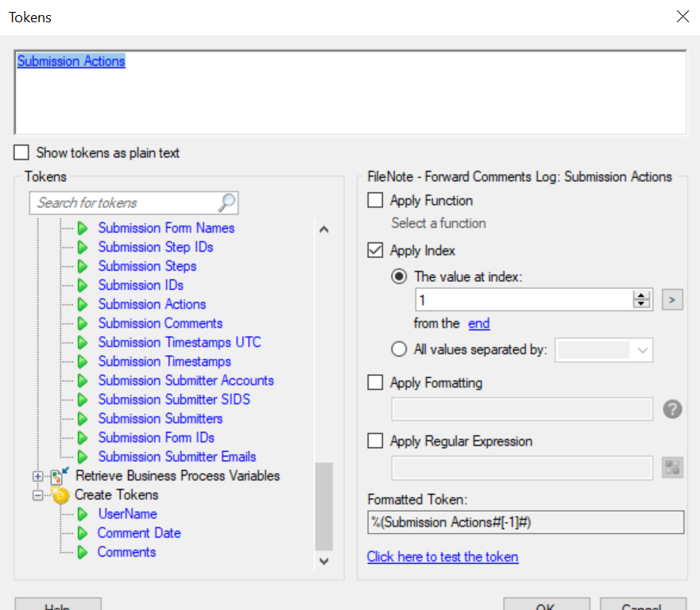Click green arrow icon beside UserName token
Image resolution: width=700 pixels, height=610 pixels.
pos(82,514)
